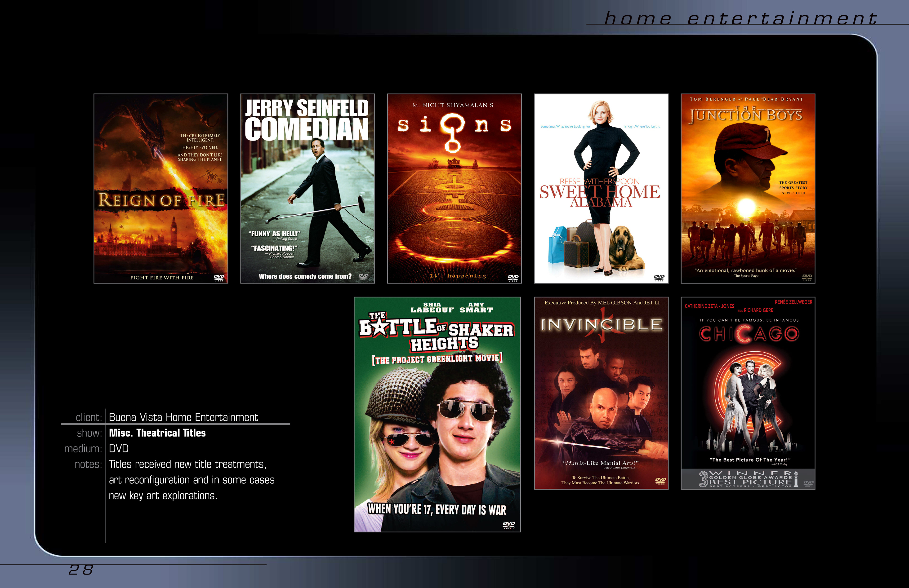Click Buena Vista Home Entertainment client text
This screenshot has width=909, height=588.
(183, 417)
